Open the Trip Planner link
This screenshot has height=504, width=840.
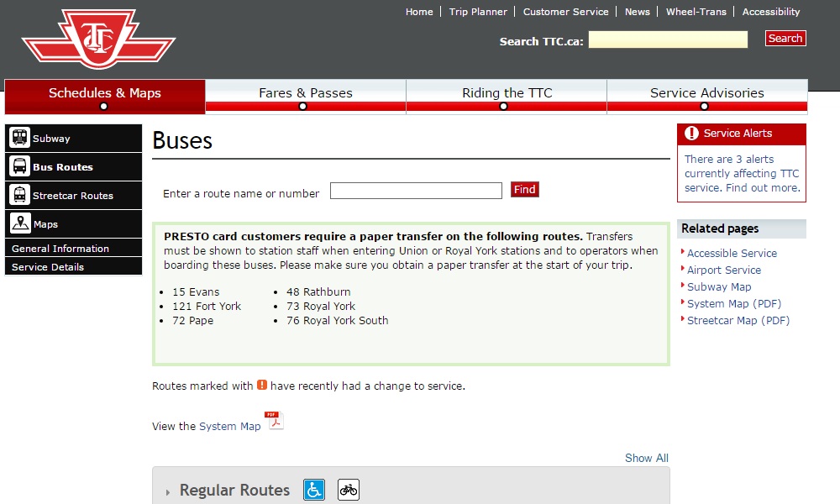(x=478, y=12)
